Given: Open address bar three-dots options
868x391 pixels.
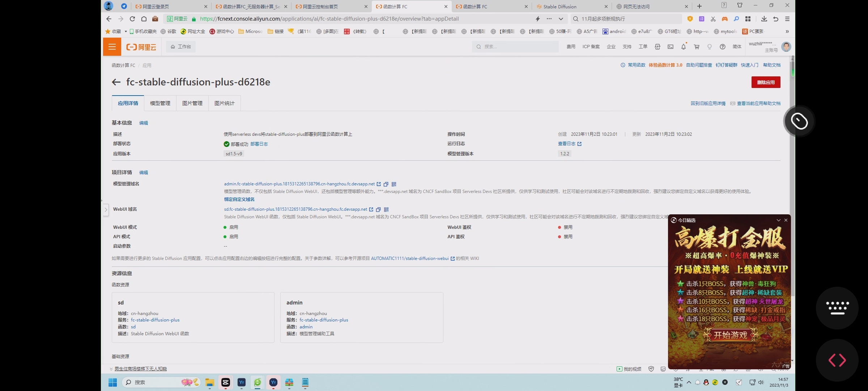Looking at the screenshot, I should 549,19.
